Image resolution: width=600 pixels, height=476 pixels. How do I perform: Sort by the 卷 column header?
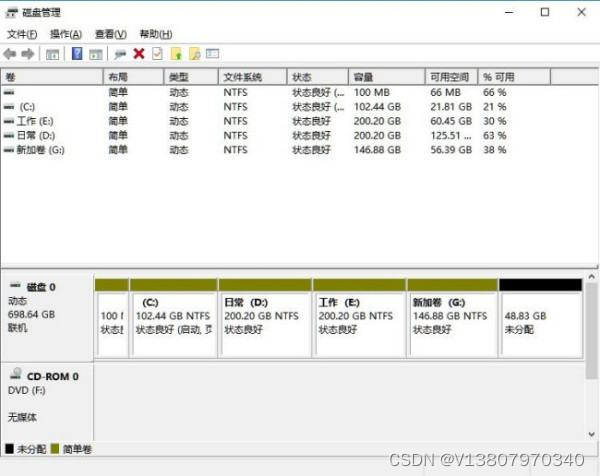(52, 77)
